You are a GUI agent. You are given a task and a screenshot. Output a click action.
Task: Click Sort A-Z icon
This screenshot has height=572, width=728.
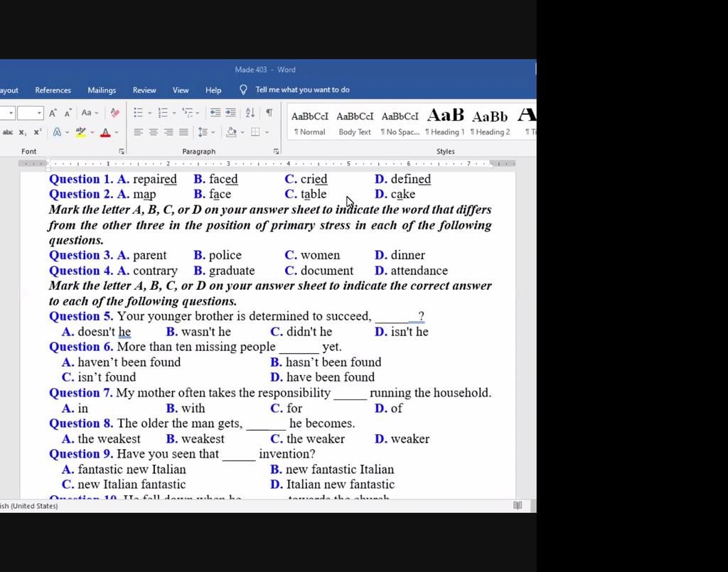click(x=250, y=113)
